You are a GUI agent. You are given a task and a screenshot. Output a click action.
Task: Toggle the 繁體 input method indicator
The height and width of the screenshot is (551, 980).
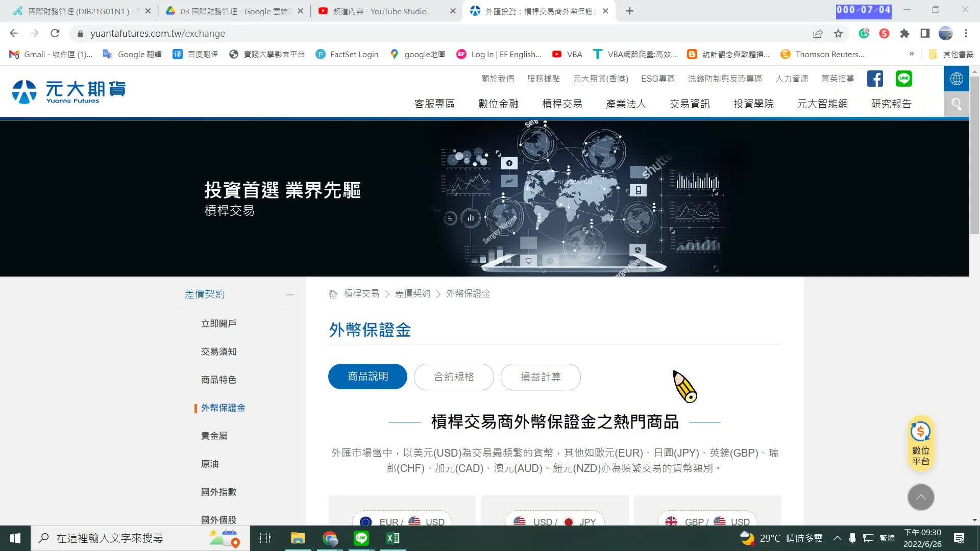[887, 538]
